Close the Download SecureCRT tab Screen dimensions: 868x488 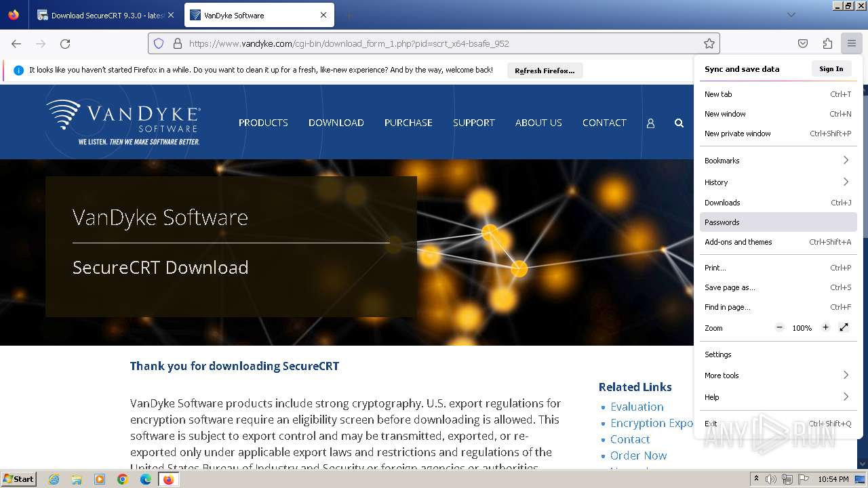tap(170, 15)
